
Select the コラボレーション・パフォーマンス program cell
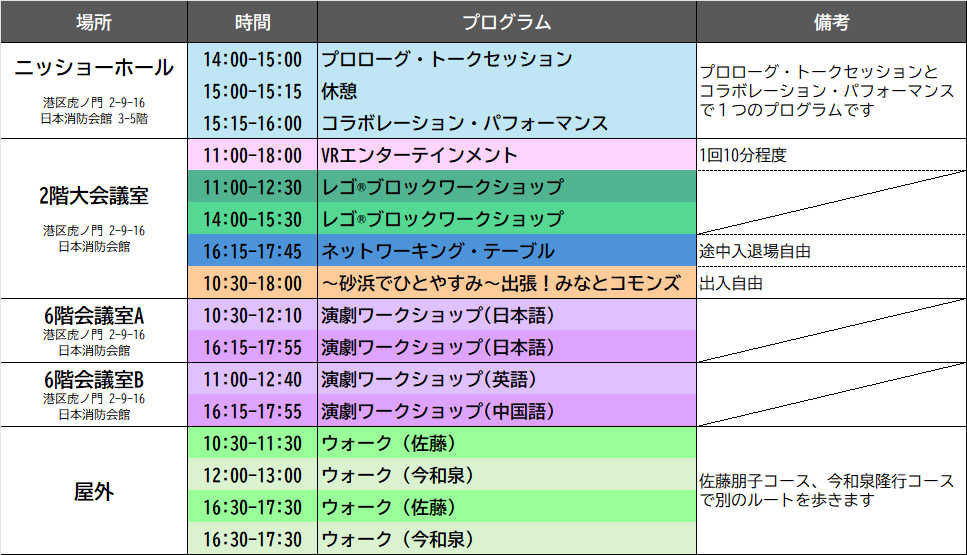tap(506, 123)
